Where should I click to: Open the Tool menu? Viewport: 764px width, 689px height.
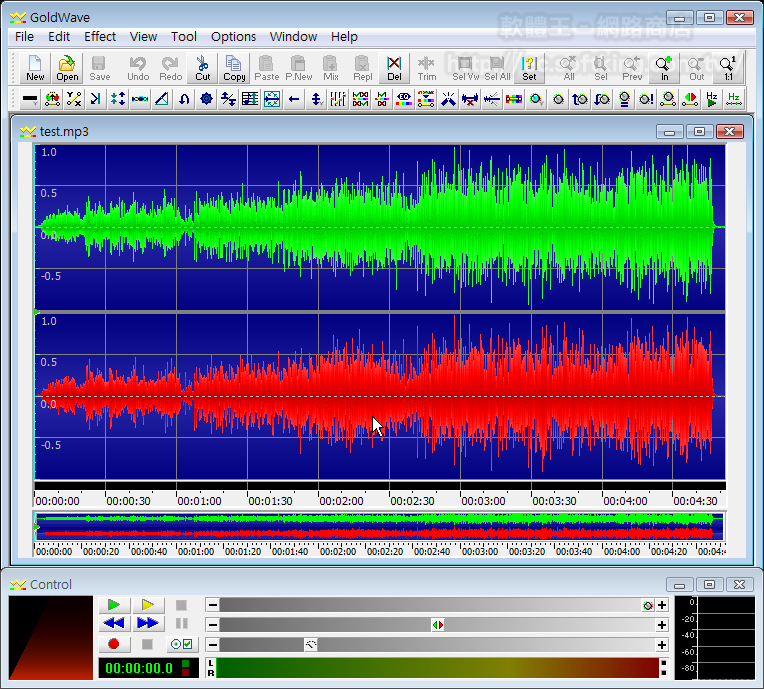184,36
